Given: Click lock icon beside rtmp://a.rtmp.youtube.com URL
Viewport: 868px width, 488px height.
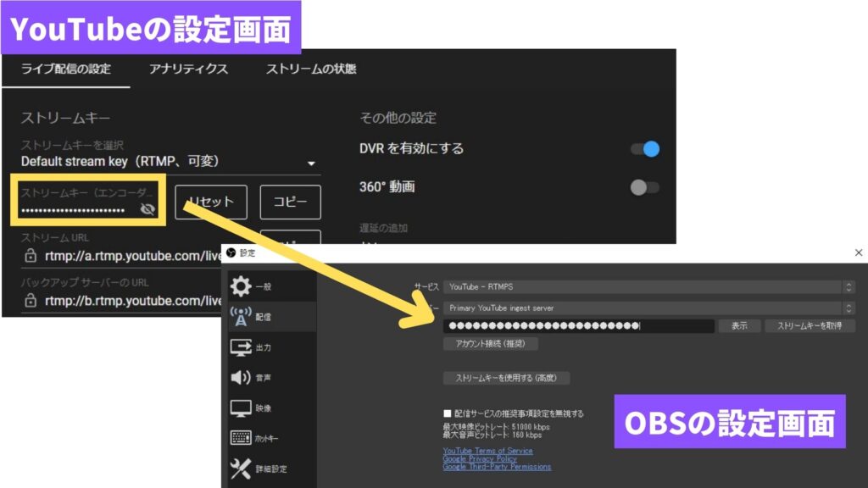Looking at the screenshot, I should (x=31, y=256).
